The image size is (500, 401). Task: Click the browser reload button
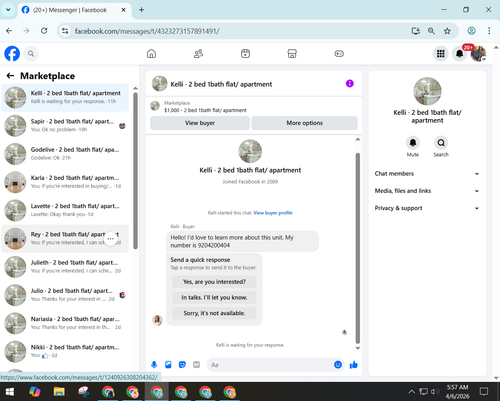(x=44, y=31)
